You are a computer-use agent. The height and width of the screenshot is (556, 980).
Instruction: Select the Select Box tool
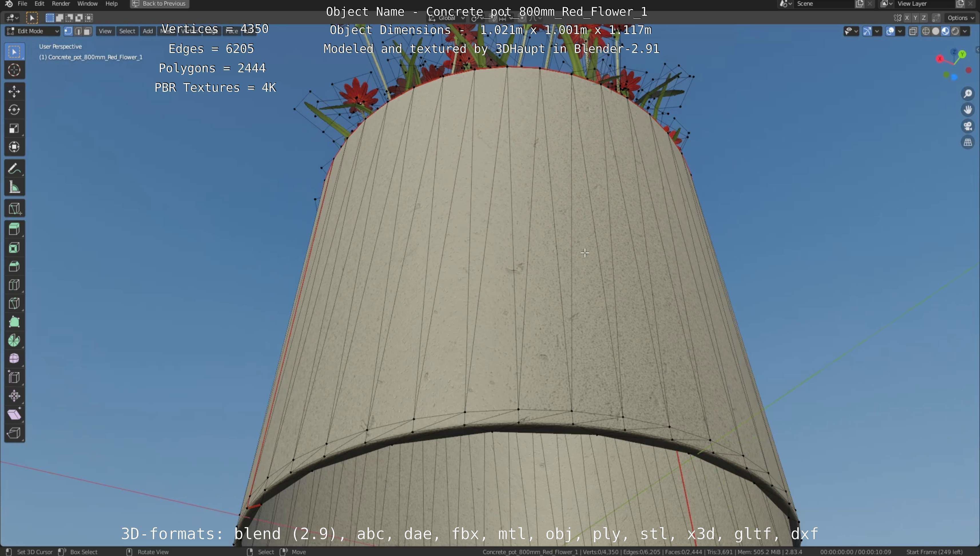15,51
